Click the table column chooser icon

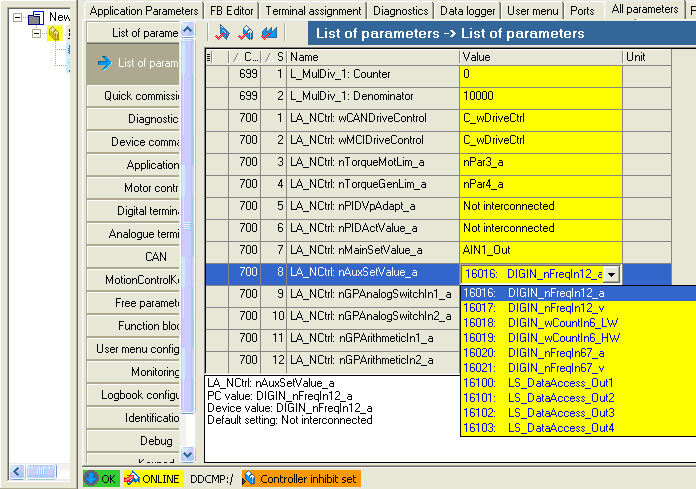tap(210, 58)
